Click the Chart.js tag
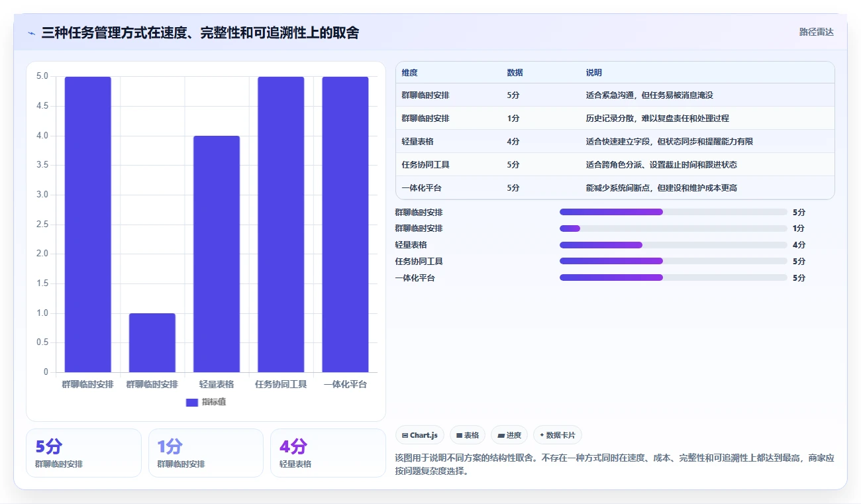The image size is (861, 504). click(x=420, y=435)
